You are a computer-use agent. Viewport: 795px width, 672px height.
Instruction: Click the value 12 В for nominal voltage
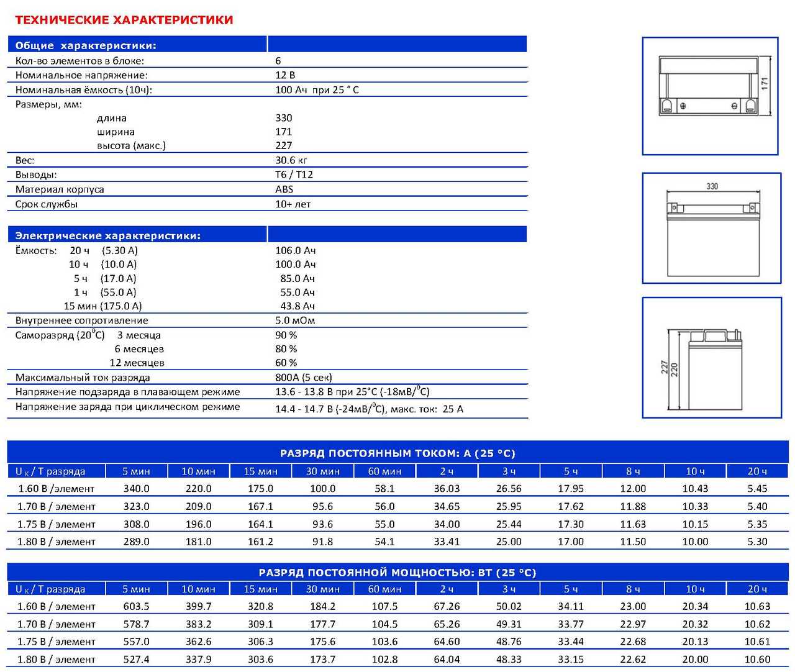tap(285, 75)
